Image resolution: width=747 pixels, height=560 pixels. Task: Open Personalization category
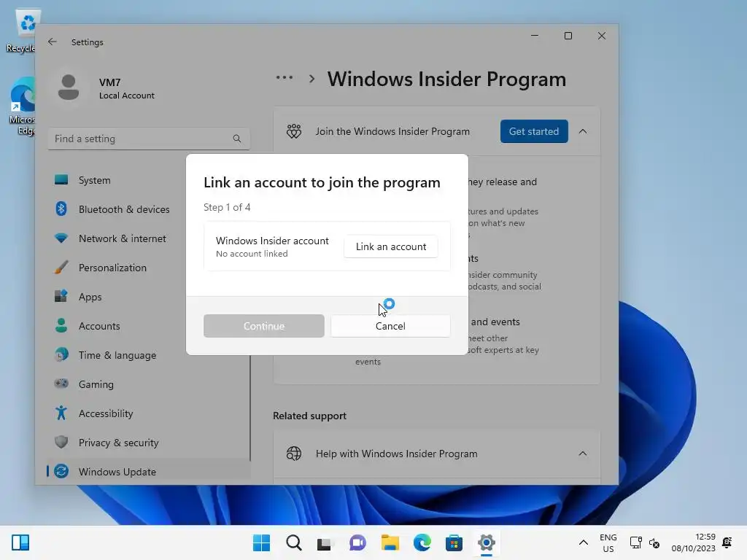(x=149, y=268)
